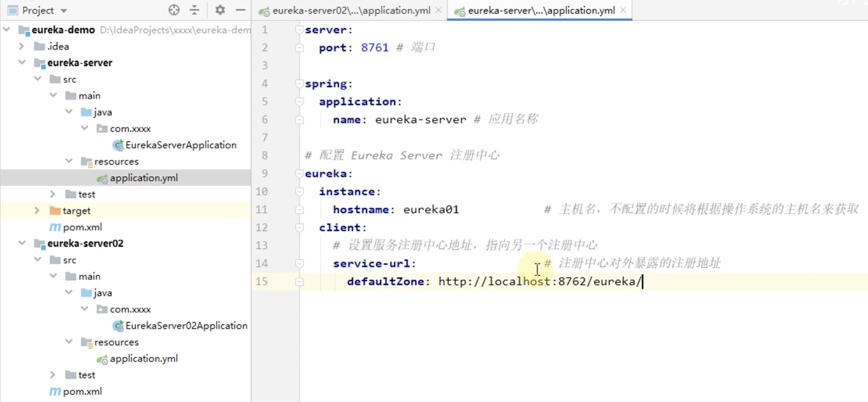Image resolution: width=868 pixels, height=402 pixels.
Task: Click the .idea folder icon
Action: click(40, 46)
